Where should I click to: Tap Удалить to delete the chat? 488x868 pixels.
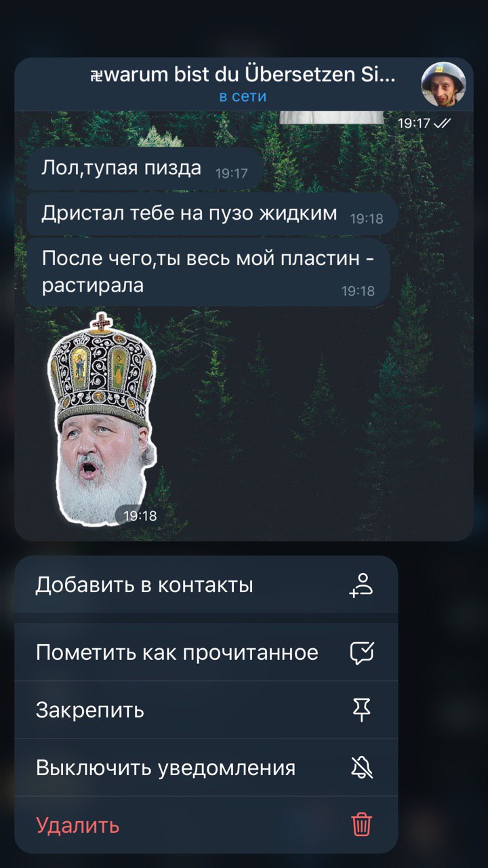click(x=206, y=825)
